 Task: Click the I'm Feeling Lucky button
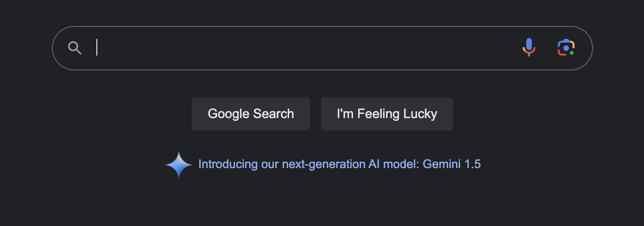tap(387, 114)
